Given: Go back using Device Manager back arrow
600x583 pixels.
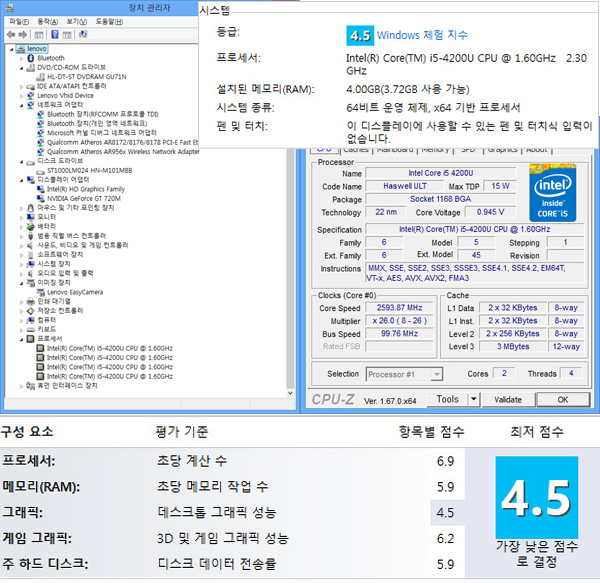Looking at the screenshot, I should point(11,35).
